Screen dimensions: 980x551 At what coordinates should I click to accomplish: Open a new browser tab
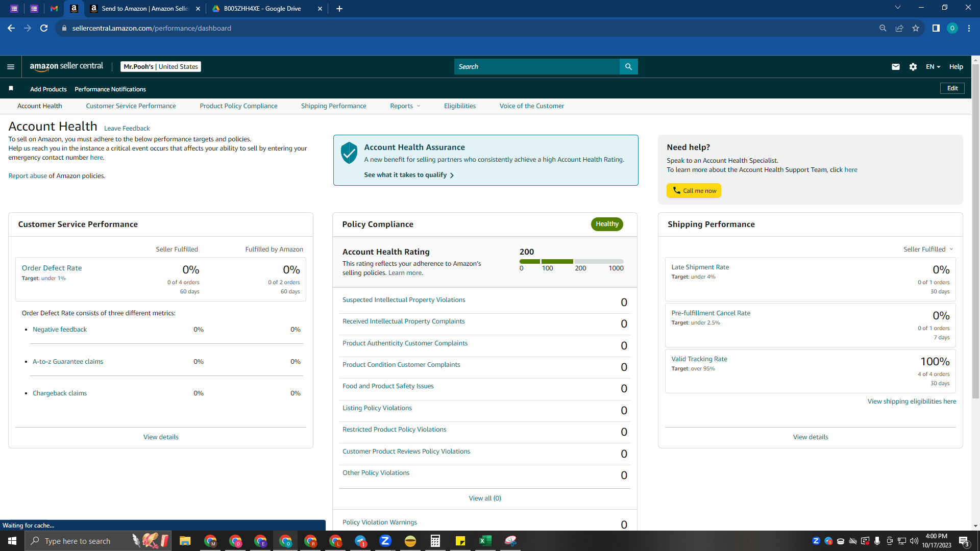[339, 9]
